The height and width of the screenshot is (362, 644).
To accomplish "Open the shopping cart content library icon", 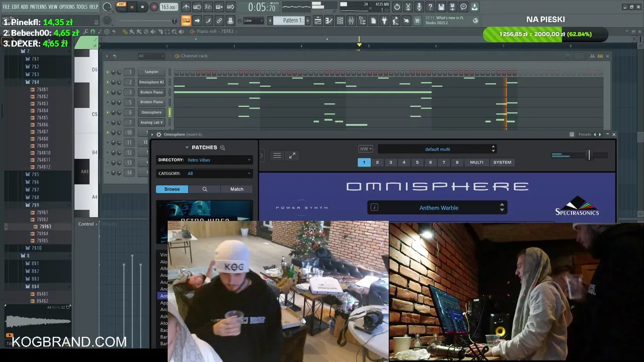I will pos(418,21).
